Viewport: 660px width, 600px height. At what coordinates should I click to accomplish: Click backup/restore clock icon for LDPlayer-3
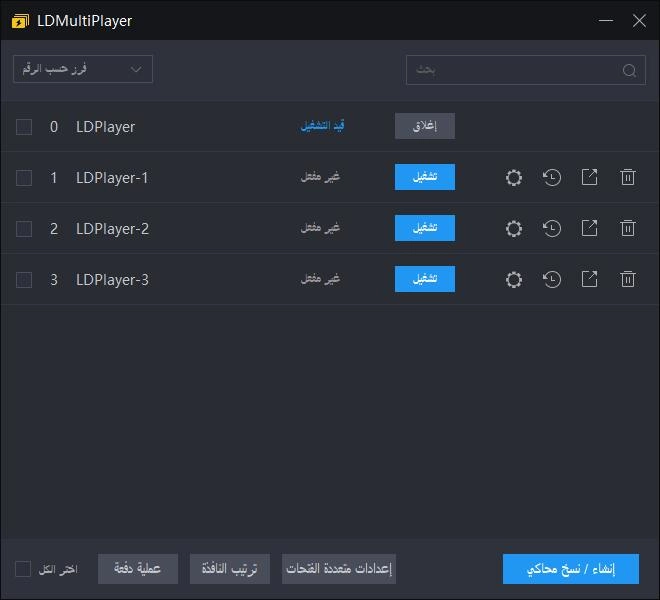[551, 280]
